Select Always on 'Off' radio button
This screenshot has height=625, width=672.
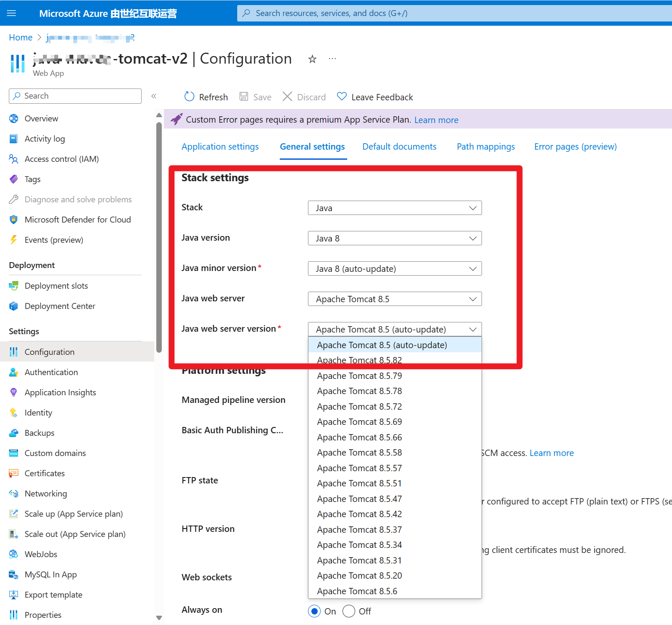[349, 611]
